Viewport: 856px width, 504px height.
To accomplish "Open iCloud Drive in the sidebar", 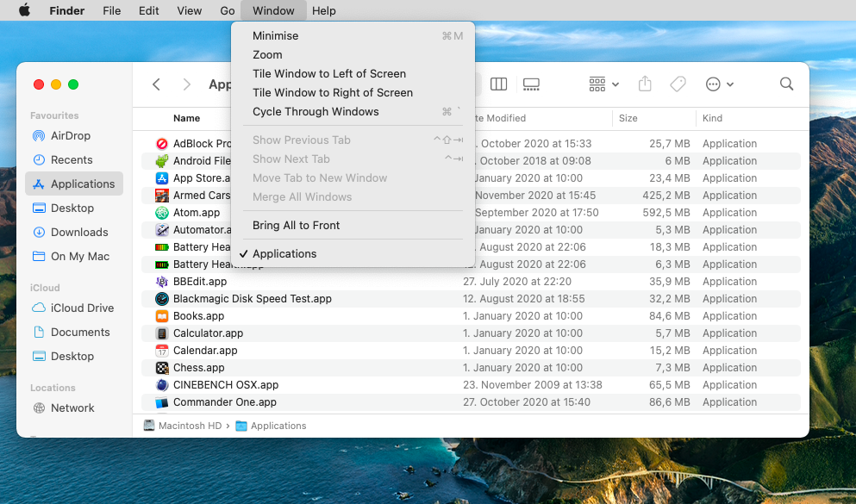I will coord(73,308).
